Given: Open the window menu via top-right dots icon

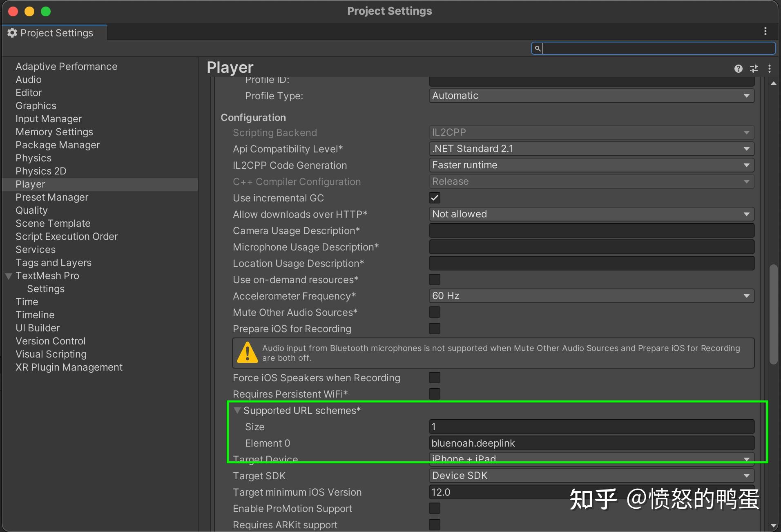Looking at the screenshot, I should (x=765, y=31).
